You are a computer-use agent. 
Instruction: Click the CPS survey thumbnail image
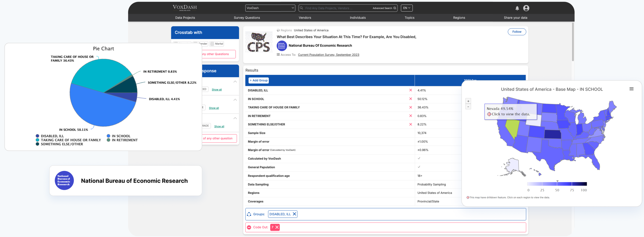[259, 42]
